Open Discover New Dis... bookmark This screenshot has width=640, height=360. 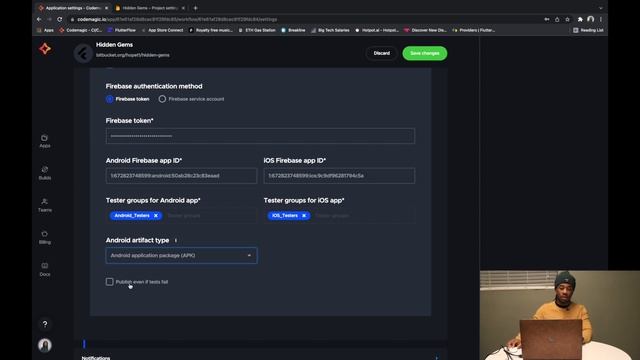coord(425,30)
